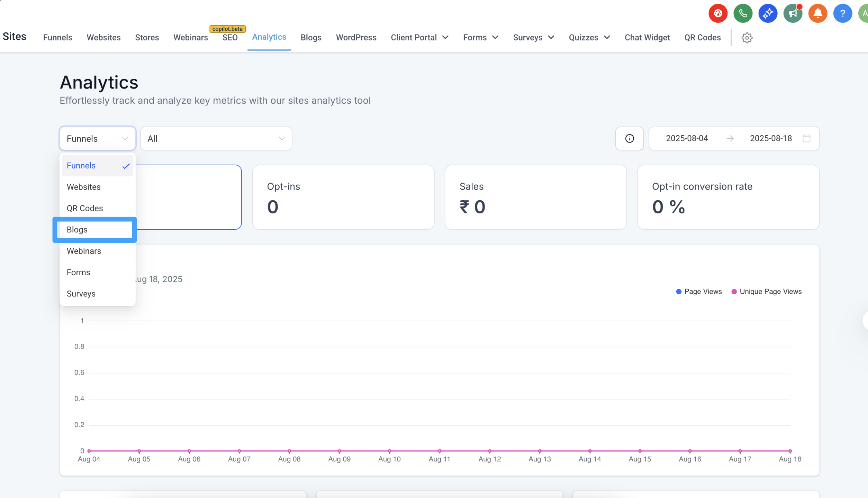Open the Chat Widget tab
Image resolution: width=868 pixels, height=498 pixels.
click(647, 38)
